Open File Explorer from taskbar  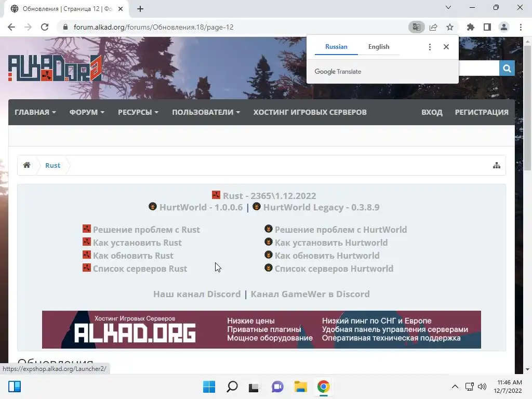pyautogui.click(x=301, y=387)
